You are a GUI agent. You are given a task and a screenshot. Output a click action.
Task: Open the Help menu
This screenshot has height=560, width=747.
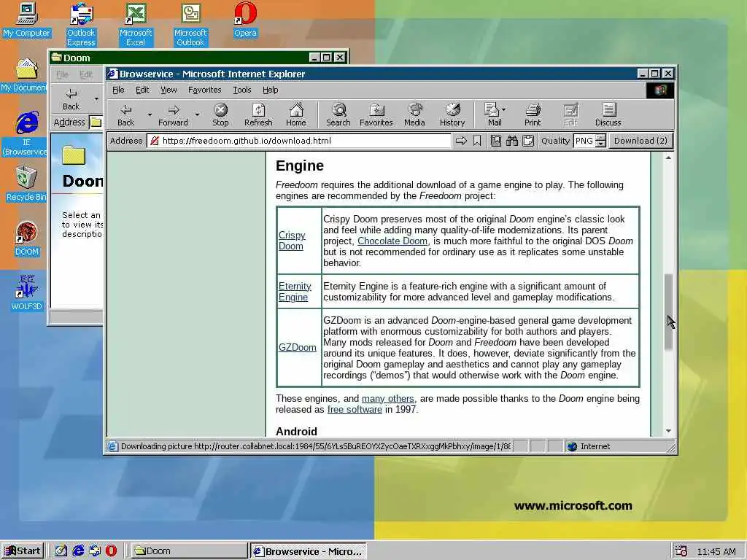coord(270,90)
